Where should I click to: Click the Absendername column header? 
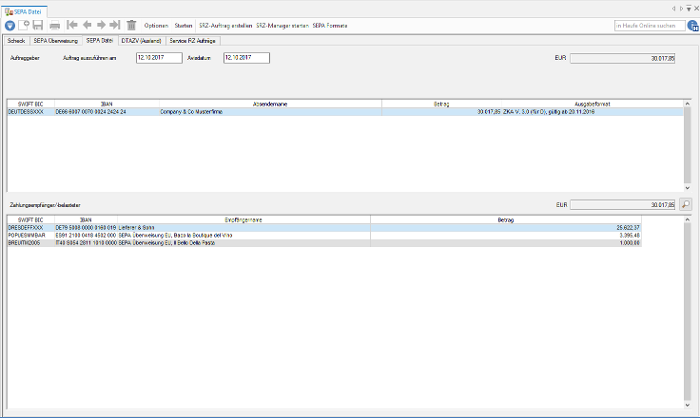(270, 104)
